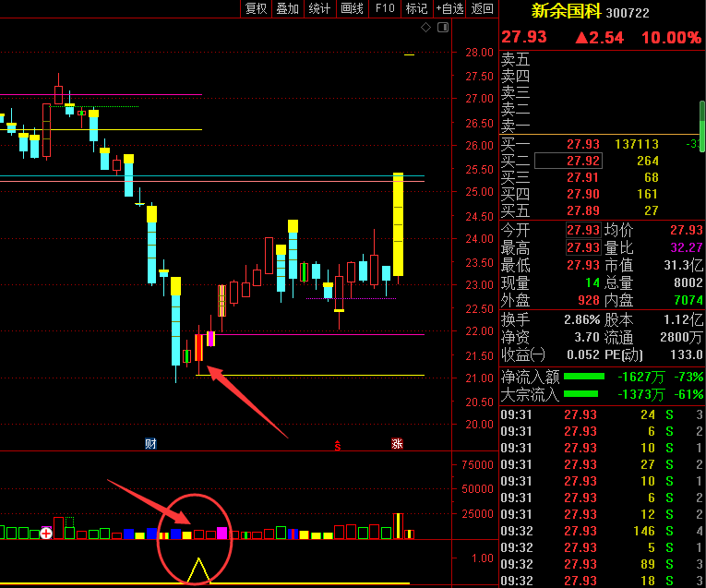Click 返回 to go back
The image size is (706, 588).
tap(483, 8)
